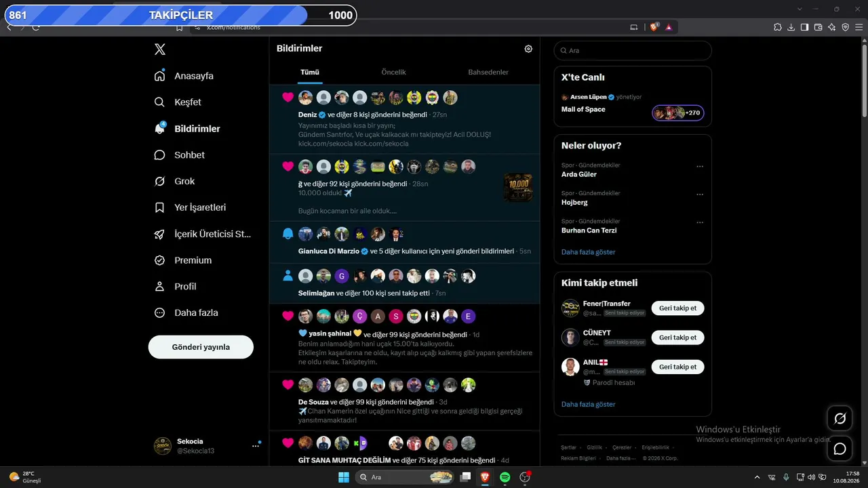868x488 pixels.
Task: Switch to the Öncelik tab
Action: pyautogui.click(x=393, y=73)
